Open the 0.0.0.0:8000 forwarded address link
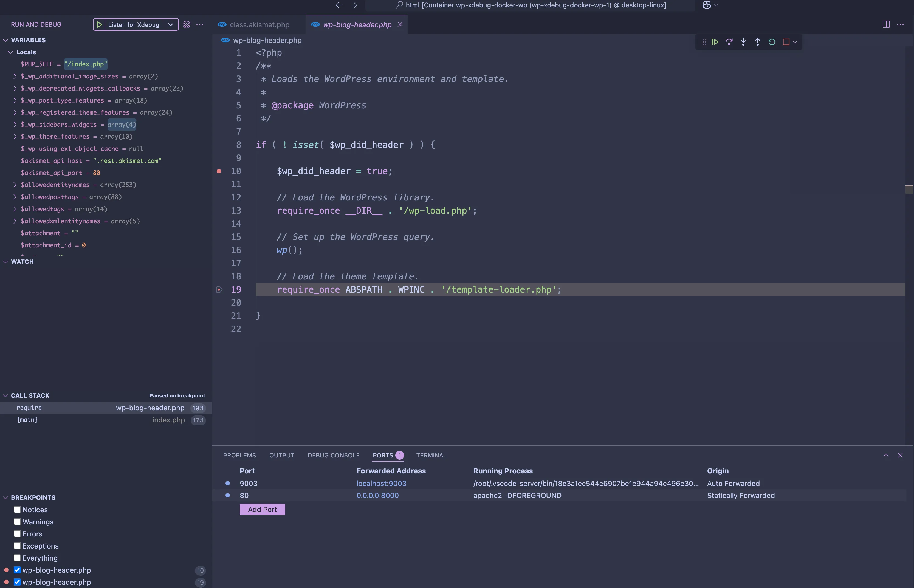Screen dimensions: 914x588 click(x=377, y=495)
